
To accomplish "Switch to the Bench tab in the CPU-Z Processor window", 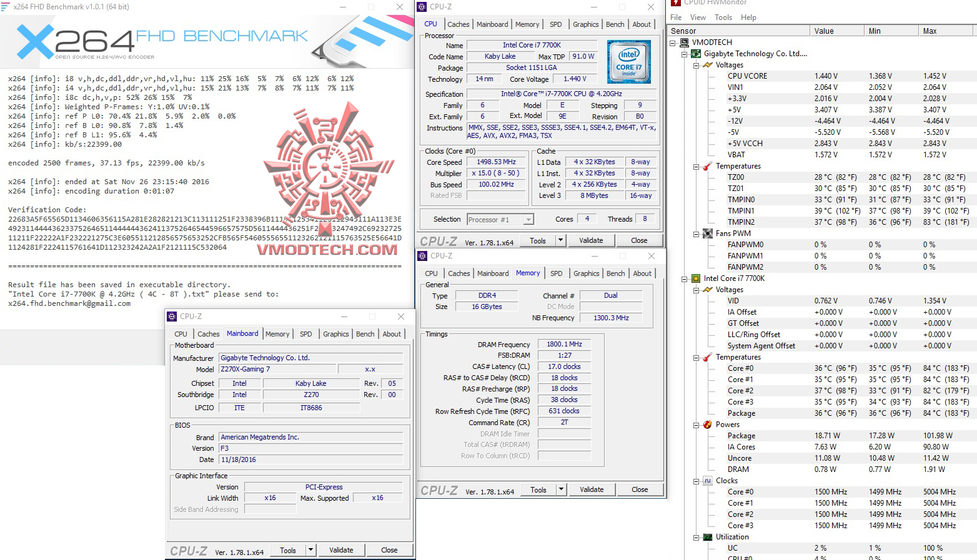I will 615,24.
